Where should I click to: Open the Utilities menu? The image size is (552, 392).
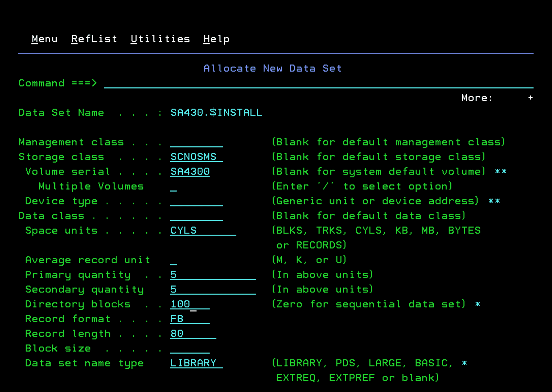coord(160,39)
